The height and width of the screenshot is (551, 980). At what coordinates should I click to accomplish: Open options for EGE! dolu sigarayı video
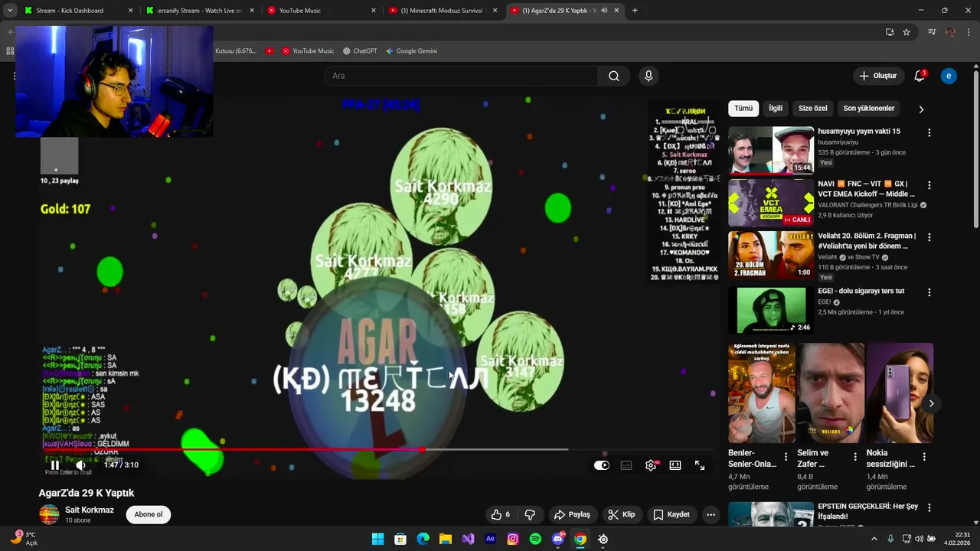click(929, 292)
